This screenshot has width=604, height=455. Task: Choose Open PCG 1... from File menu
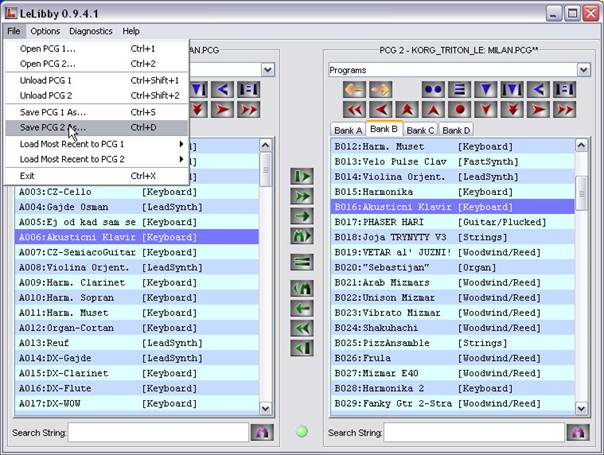point(96,49)
